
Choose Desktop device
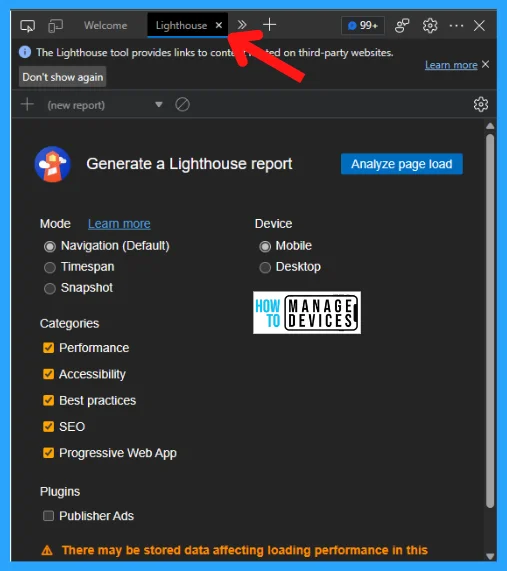coord(265,268)
